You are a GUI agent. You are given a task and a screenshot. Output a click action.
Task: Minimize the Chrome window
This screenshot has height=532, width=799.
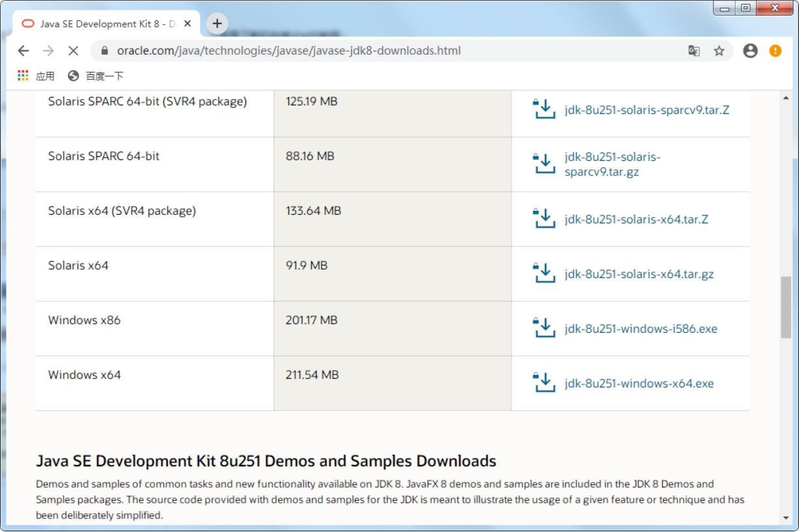click(x=725, y=8)
